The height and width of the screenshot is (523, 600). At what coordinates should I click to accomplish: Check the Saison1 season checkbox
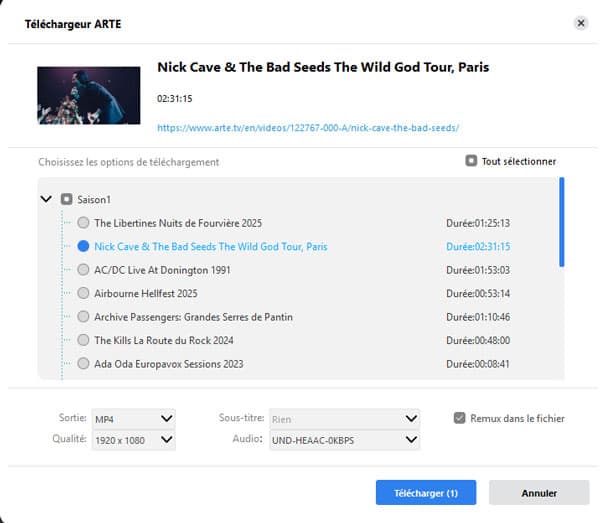coord(66,199)
